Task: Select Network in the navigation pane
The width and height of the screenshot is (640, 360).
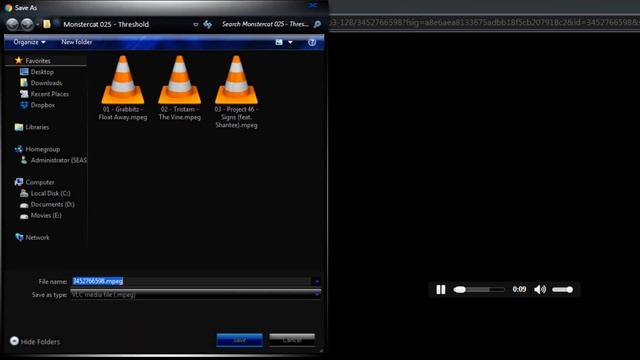Action: pyautogui.click(x=37, y=237)
